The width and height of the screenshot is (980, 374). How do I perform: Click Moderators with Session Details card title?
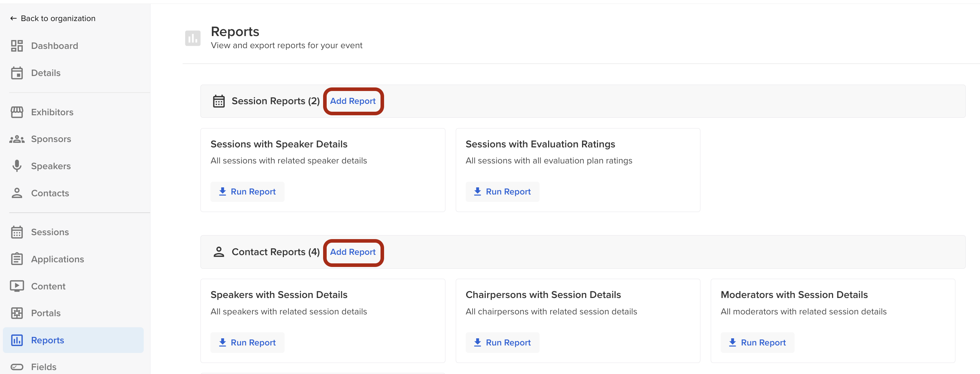point(794,295)
